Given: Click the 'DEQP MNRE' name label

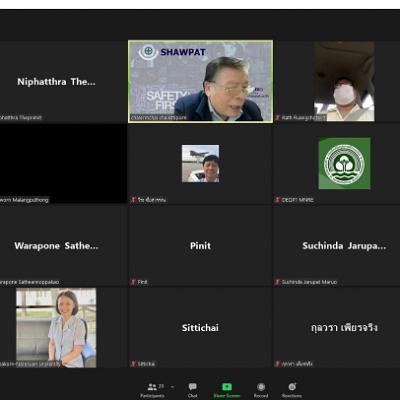Looking at the screenshot, I should 297,200.
